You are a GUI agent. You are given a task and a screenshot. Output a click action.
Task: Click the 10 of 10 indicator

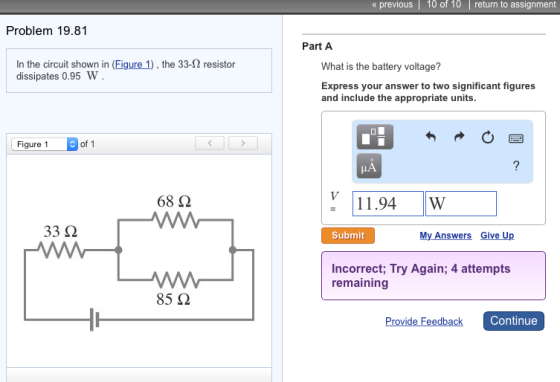(x=444, y=5)
